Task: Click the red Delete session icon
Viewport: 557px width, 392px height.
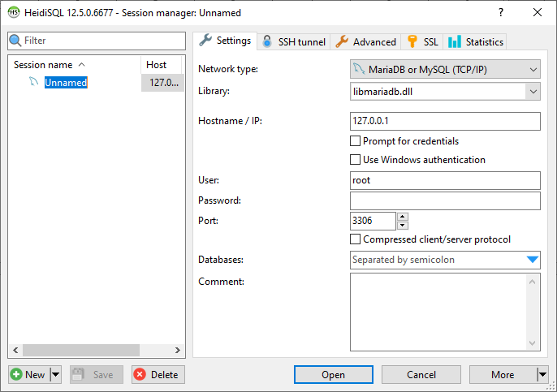Action: pos(140,375)
